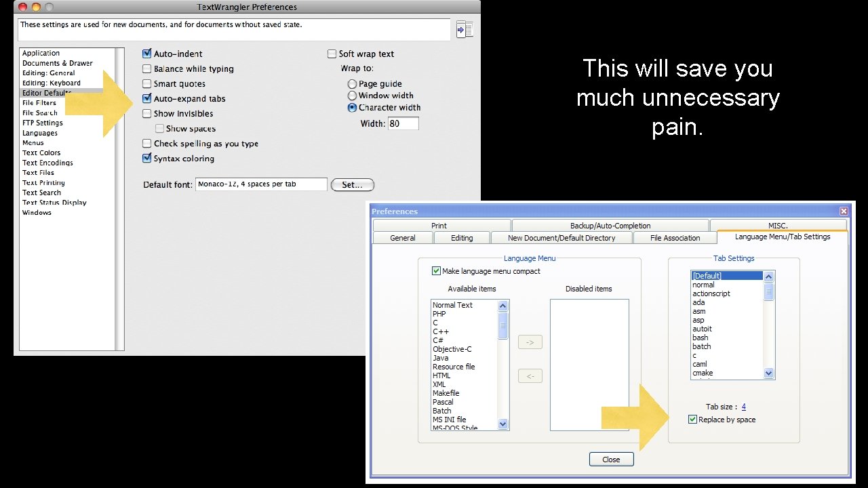This screenshot has height=488, width=868.
Task: Select Makefile in Available items list
Action: (x=446, y=393)
